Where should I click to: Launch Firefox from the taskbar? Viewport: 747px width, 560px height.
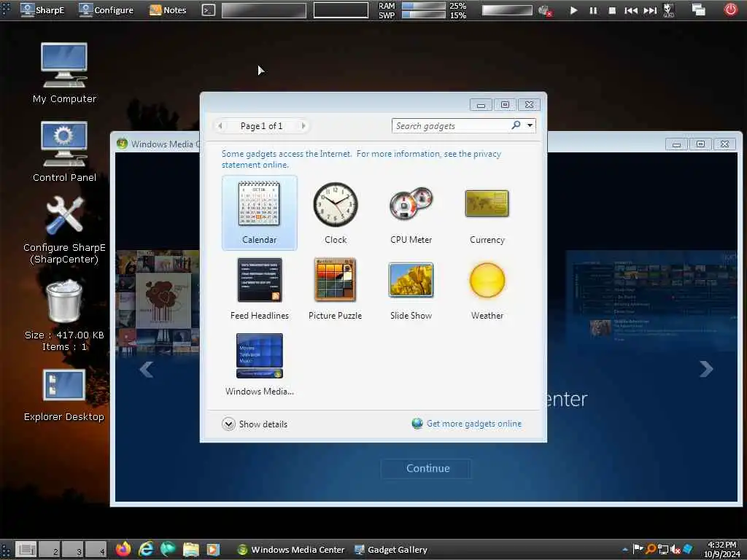pos(123,549)
